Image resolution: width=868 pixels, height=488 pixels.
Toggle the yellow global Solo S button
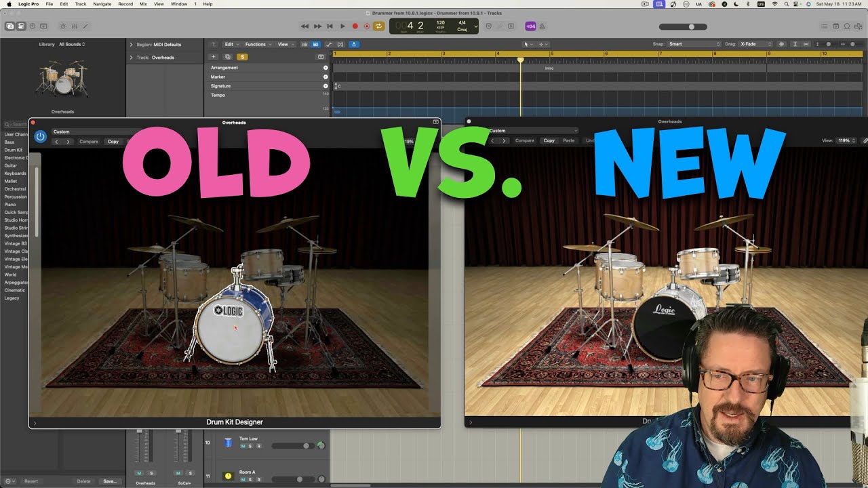pos(243,57)
